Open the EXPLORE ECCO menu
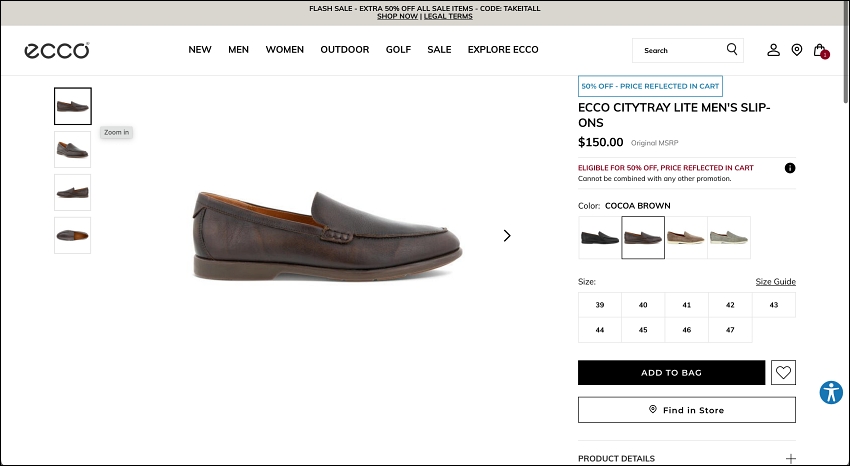Screen dimensions: 850x466 [x=503, y=49]
